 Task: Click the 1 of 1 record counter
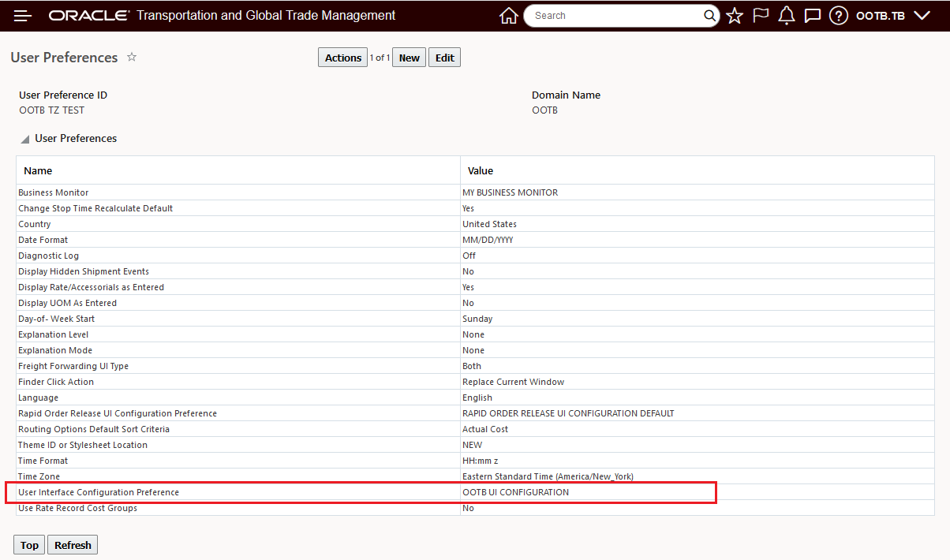pos(380,58)
